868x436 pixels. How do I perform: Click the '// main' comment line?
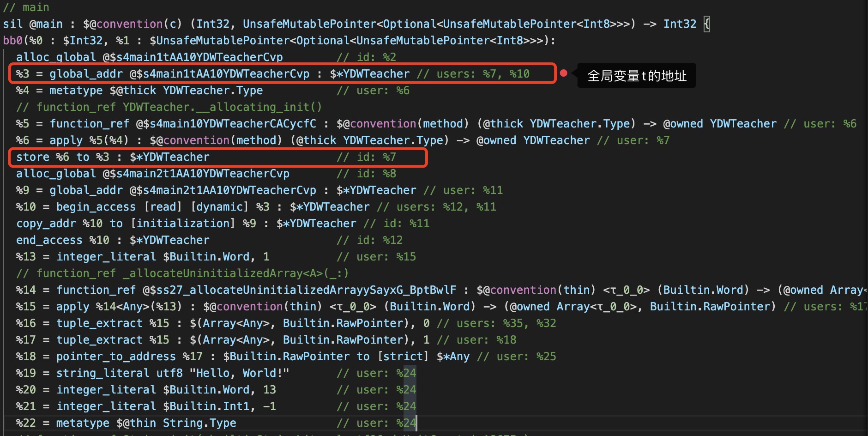(26, 7)
